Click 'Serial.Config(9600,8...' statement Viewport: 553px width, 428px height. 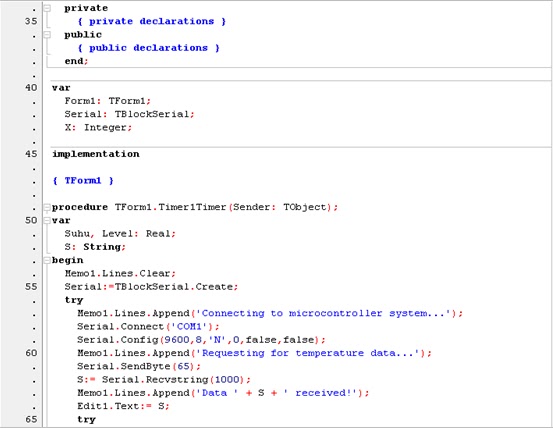point(201,340)
